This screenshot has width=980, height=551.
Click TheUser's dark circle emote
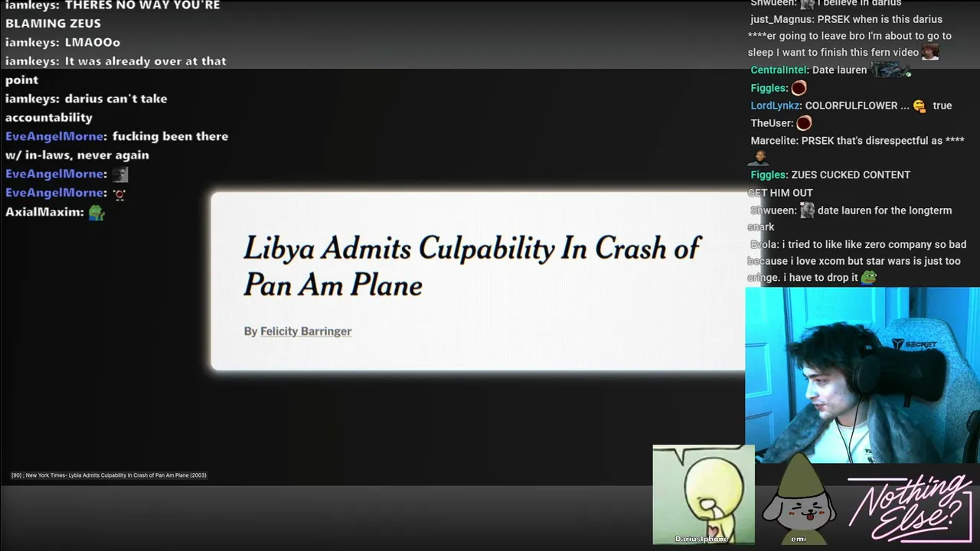pyautogui.click(x=804, y=123)
